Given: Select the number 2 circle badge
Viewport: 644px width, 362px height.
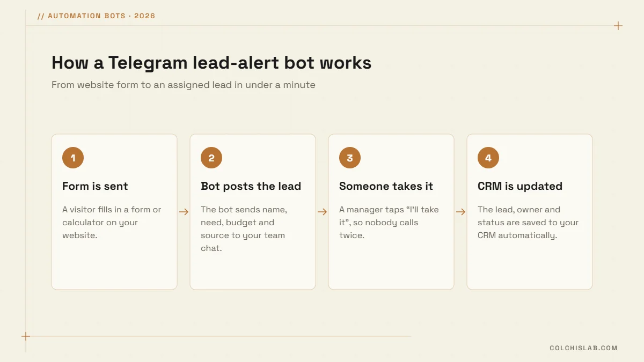Looking at the screenshot, I should pos(211,158).
